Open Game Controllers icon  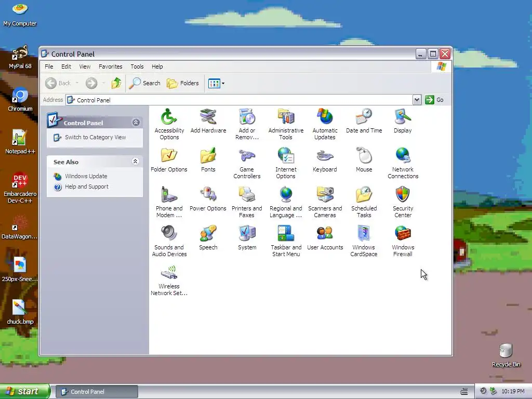(247, 156)
